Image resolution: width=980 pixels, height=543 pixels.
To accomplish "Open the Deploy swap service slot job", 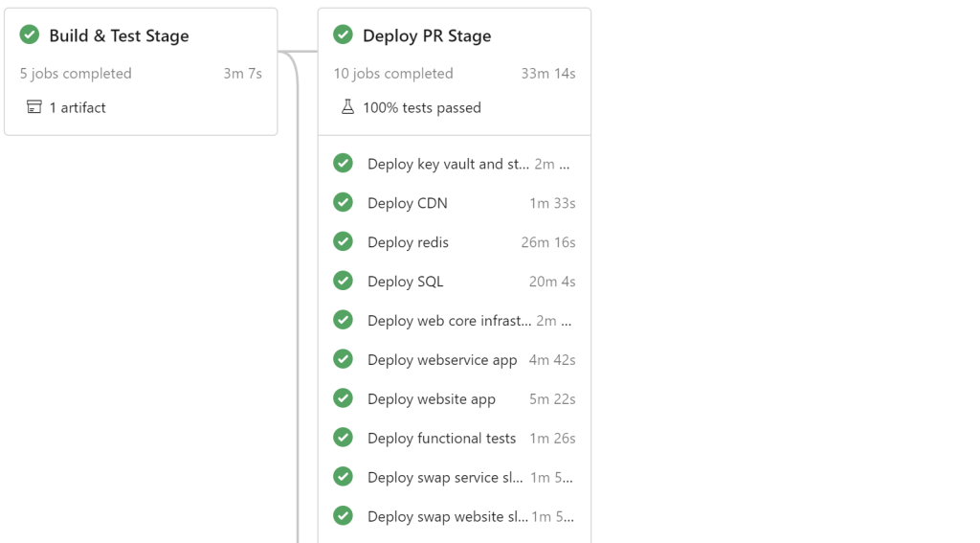I will (x=444, y=477).
